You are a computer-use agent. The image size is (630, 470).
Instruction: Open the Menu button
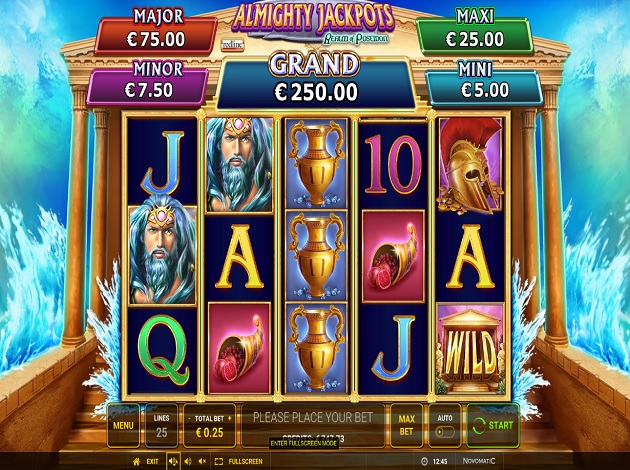click(123, 425)
